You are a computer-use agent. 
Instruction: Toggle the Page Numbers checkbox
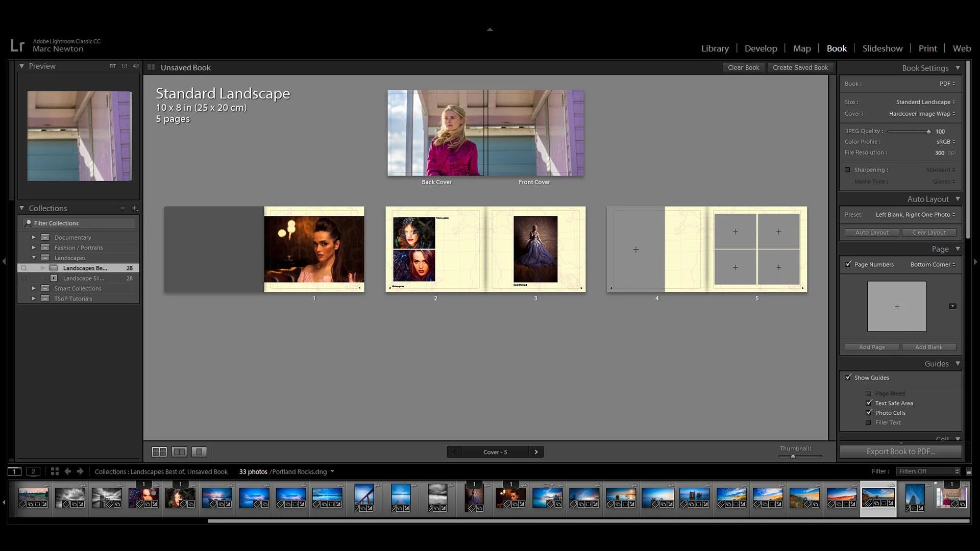coord(848,264)
